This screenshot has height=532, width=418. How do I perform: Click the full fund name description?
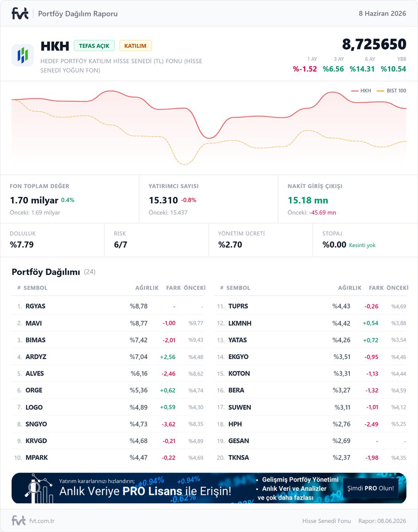point(121,66)
